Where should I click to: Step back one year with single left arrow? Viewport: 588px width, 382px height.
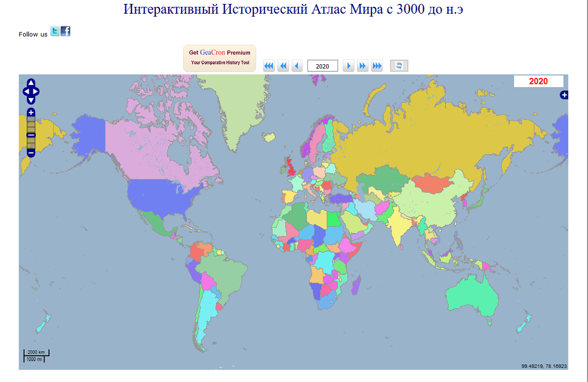[x=297, y=65]
